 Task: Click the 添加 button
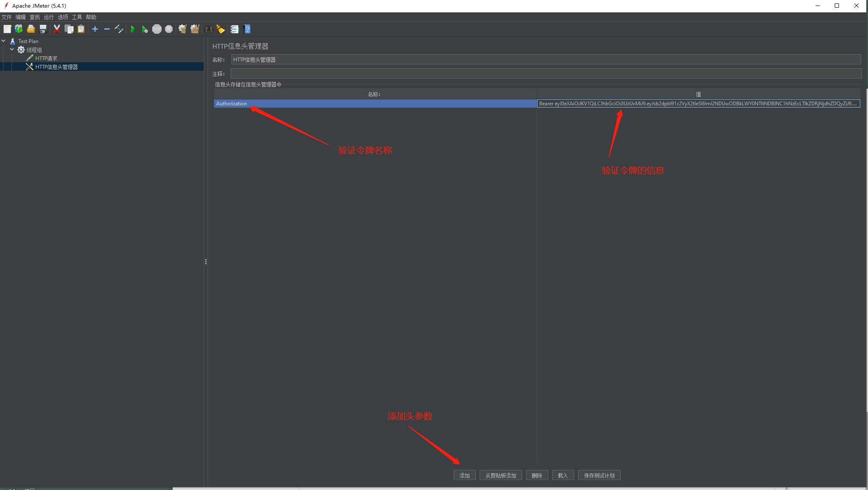(464, 476)
